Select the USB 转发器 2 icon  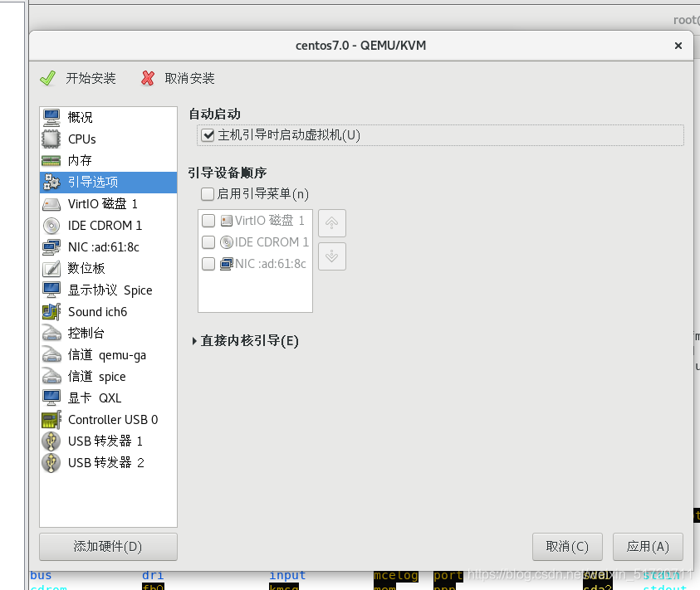click(x=51, y=463)
